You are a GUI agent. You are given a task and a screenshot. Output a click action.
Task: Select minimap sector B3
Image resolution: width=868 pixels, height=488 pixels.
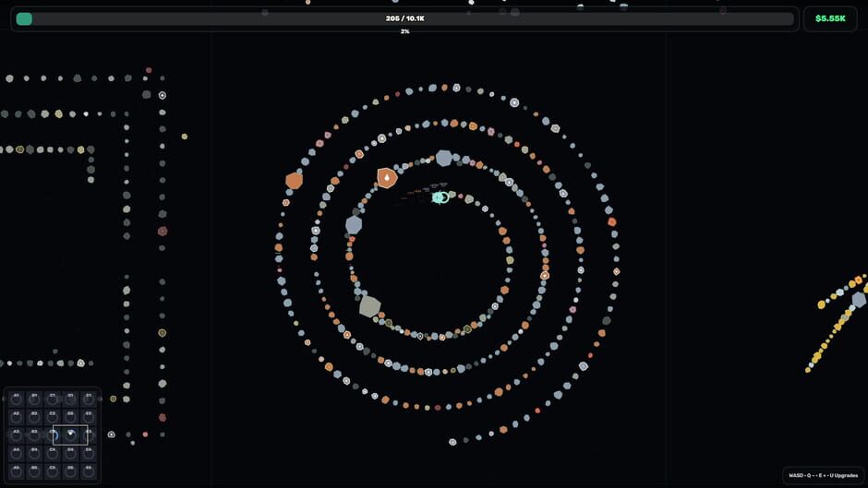(x=34, y=434)
